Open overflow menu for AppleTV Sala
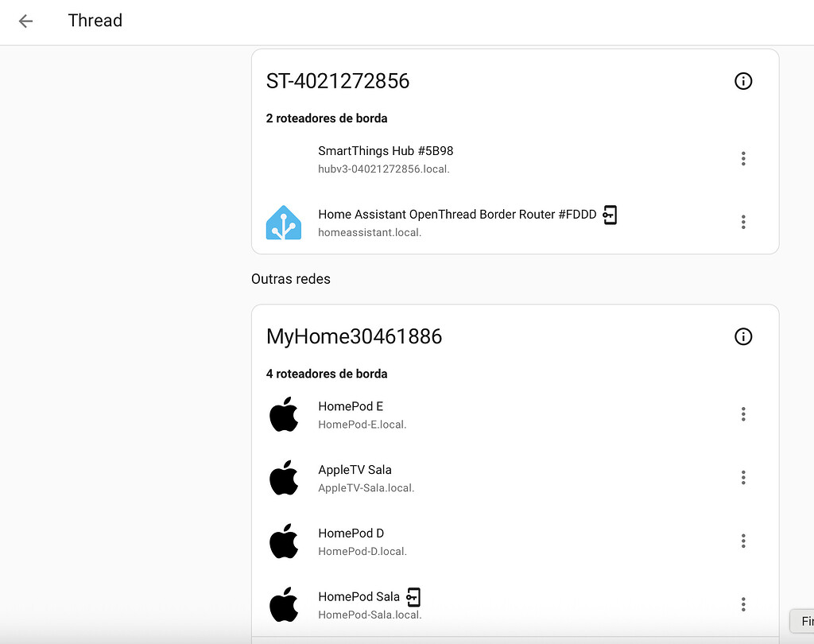Screen dimensions: 814x644 coord(743,478)
